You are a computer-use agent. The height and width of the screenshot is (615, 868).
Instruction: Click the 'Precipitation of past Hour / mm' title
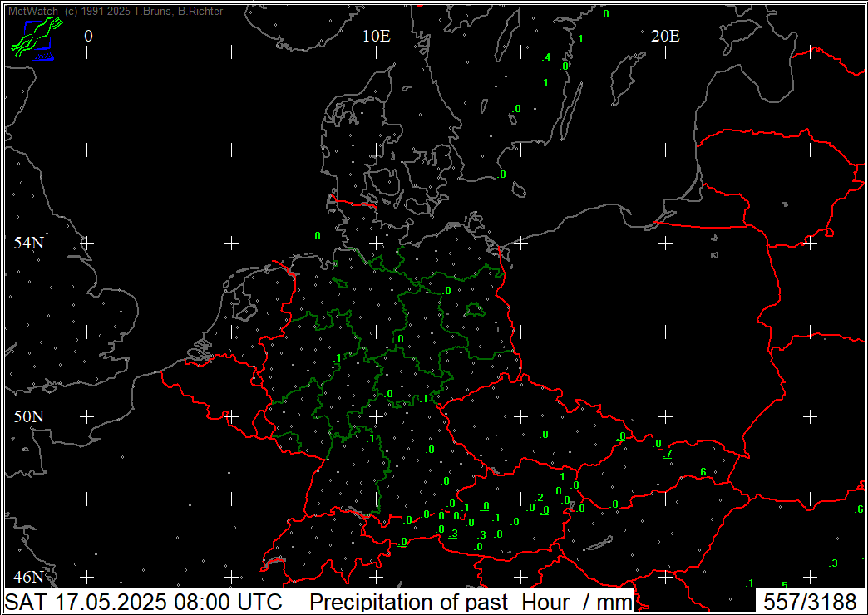pos(471,601)
